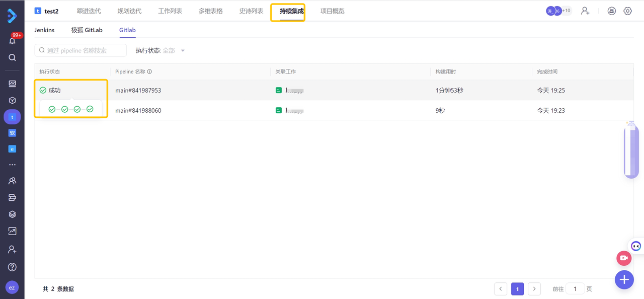Screen dimensions: 644x299
Task: Go to next page arrow
Action: (534, 289)
